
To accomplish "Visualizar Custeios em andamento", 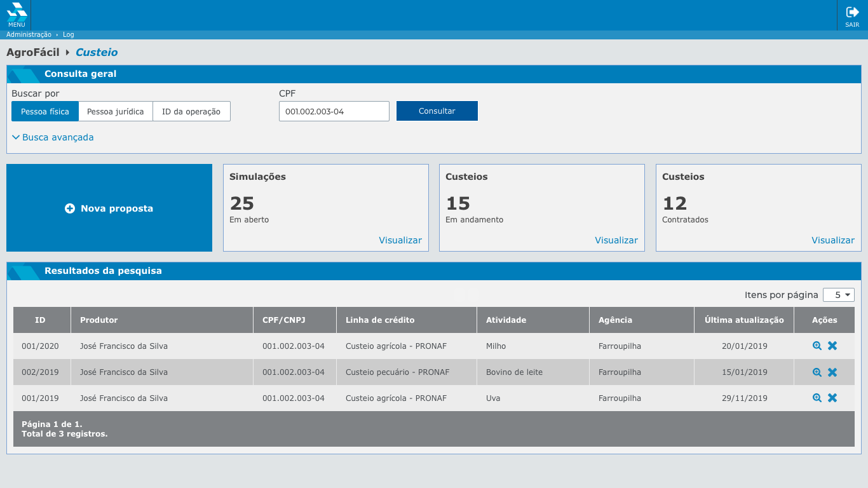I will pos(616,240).
